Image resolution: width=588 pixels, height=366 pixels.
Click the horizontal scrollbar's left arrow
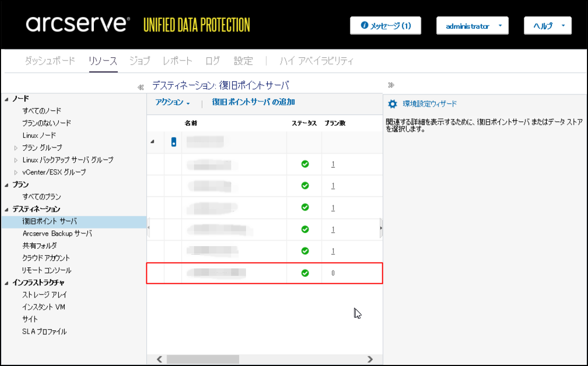(x=159, y=359)
